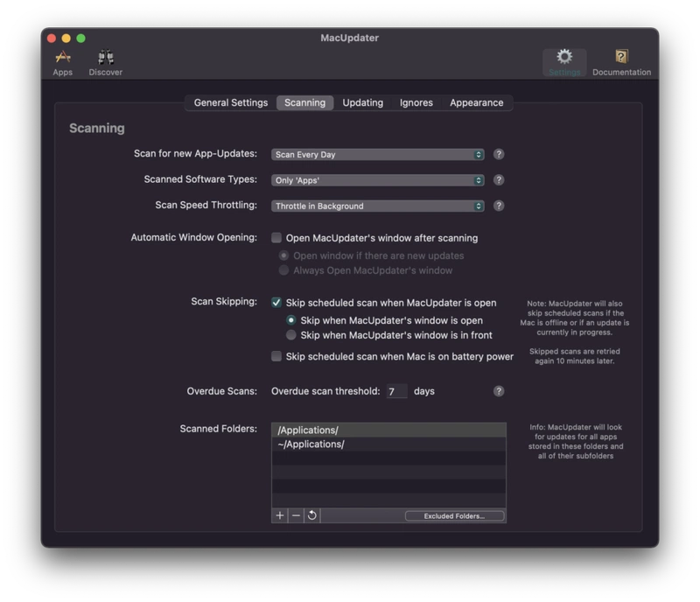Switch to the Updating tab

click(362, 102)
